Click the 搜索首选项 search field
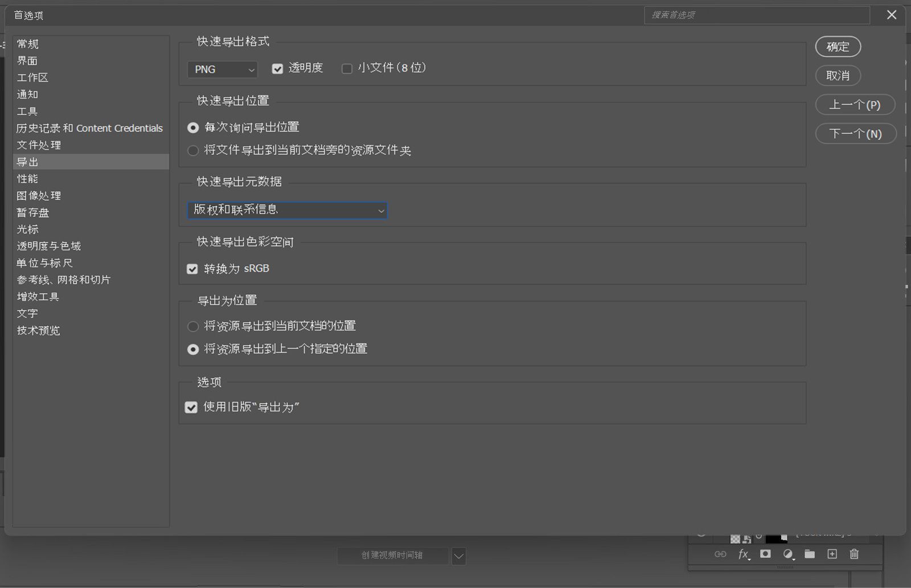911x588 pixels. click(x=757, y=15)
